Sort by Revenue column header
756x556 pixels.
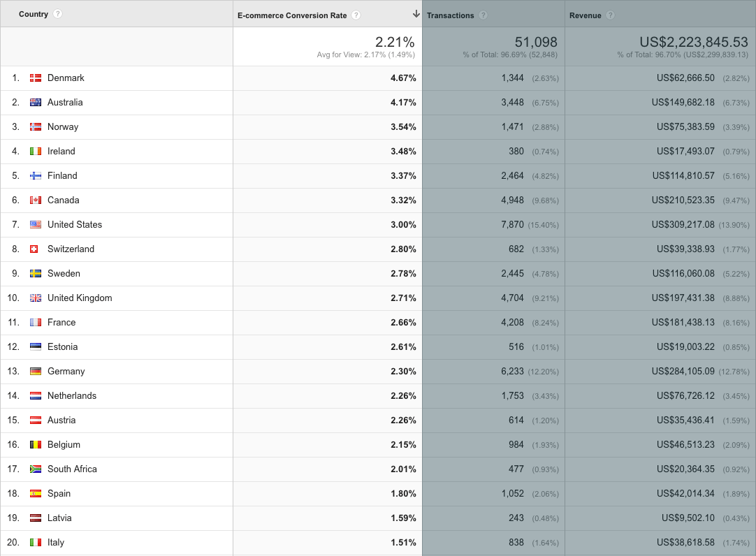click(586, 15)
